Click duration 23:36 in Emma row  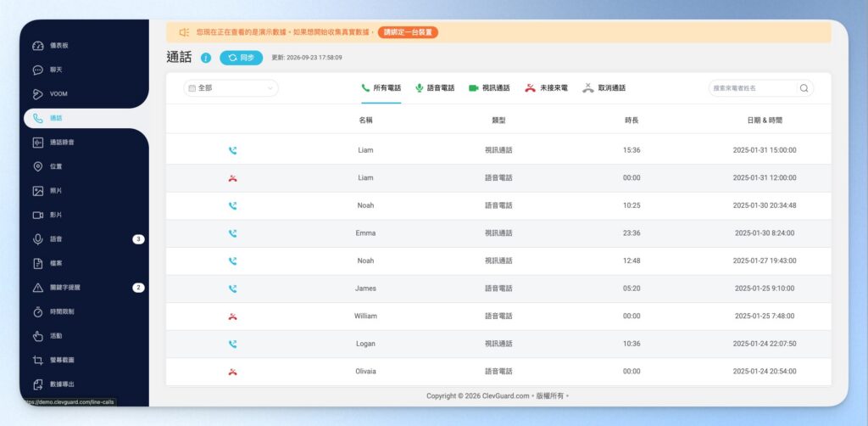(632, 233)
